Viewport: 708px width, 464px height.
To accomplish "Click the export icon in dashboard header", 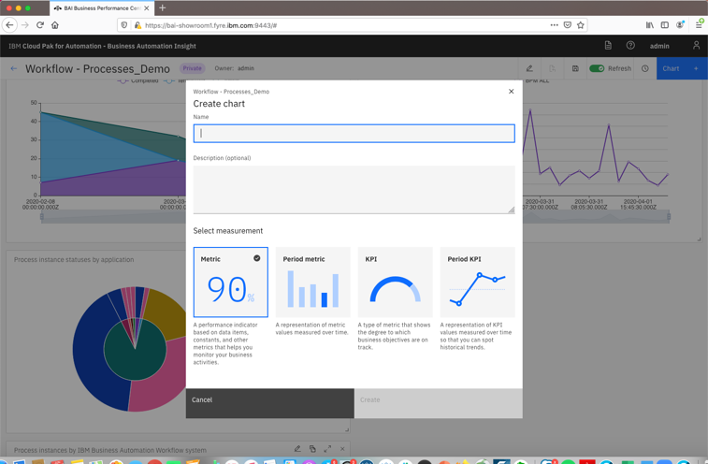I will click(552, 69).
